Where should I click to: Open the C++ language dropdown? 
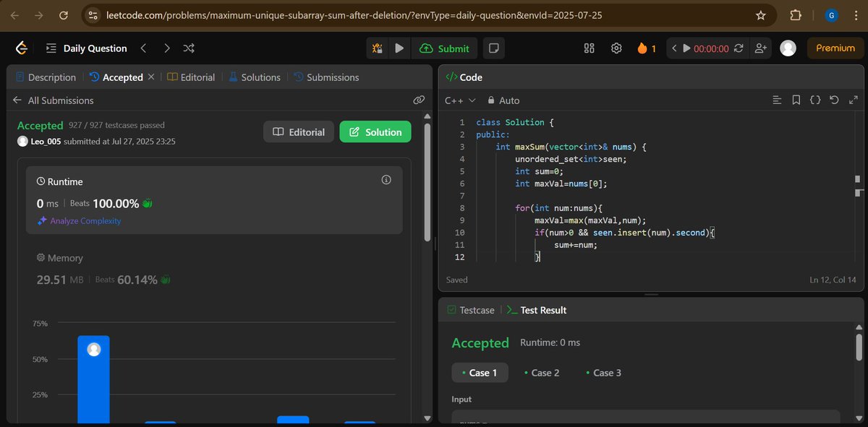(460, 100)
